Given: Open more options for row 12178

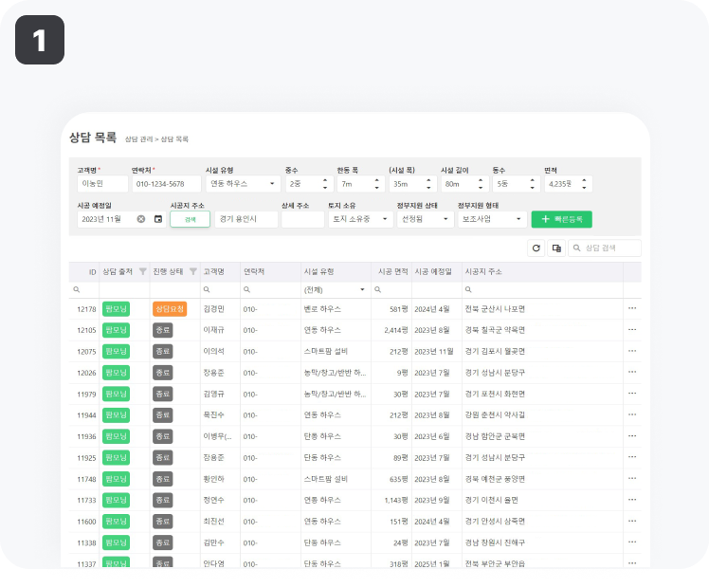Looking at the screenshot, I should [631, 308].
